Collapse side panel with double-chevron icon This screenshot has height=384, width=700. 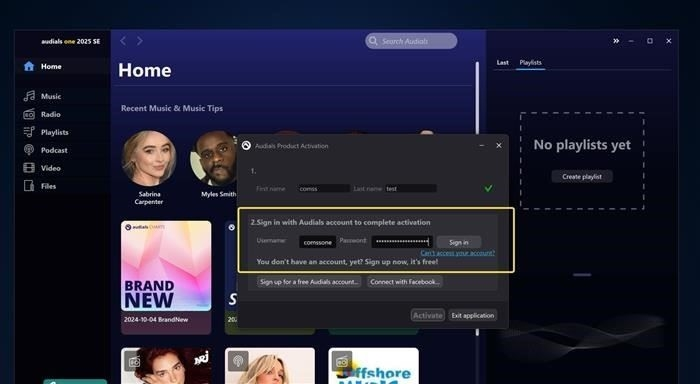click(616, 41)
